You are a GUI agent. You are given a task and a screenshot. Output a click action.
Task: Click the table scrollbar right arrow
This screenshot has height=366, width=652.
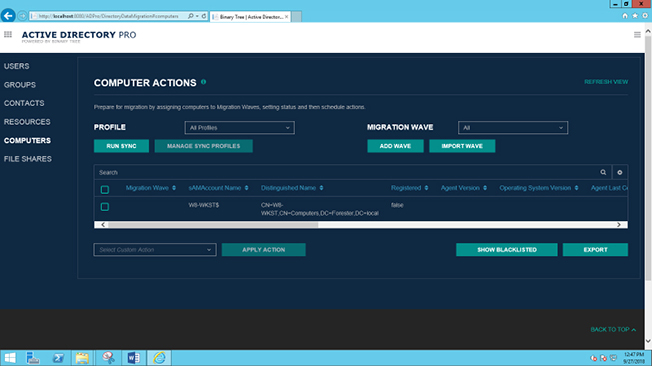619,225
